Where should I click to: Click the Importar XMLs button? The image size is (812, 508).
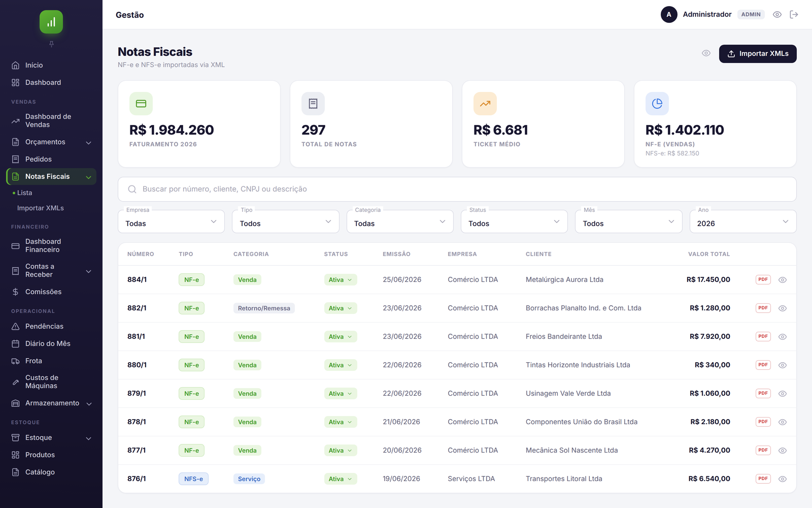758,54
